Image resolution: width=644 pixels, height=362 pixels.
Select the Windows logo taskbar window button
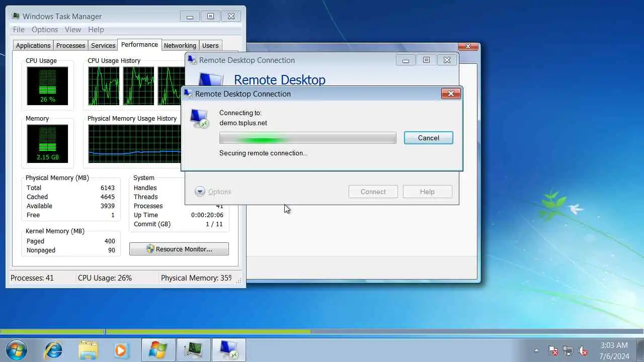158,350
